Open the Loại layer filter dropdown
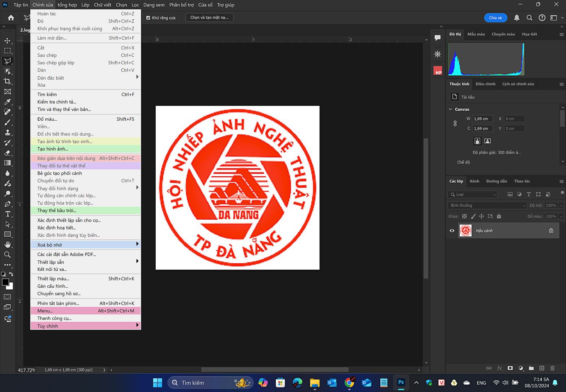 pyautogui.click(x=473, y=195)
